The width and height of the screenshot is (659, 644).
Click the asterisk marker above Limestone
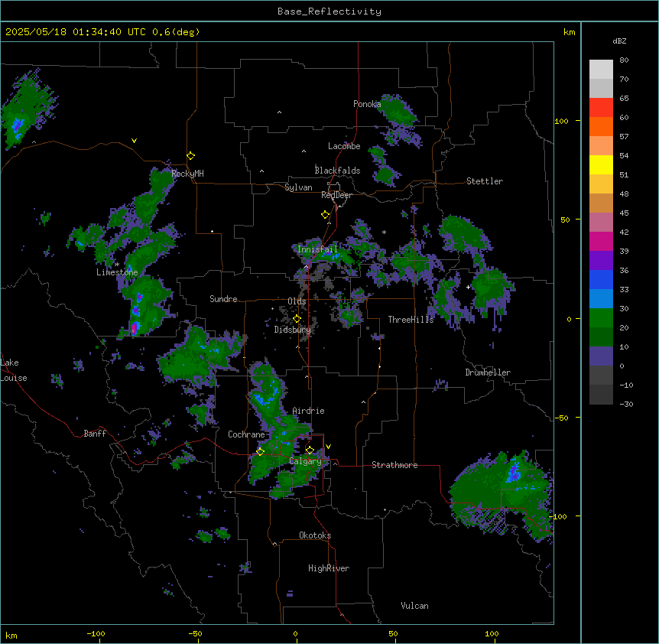(117, 265)
